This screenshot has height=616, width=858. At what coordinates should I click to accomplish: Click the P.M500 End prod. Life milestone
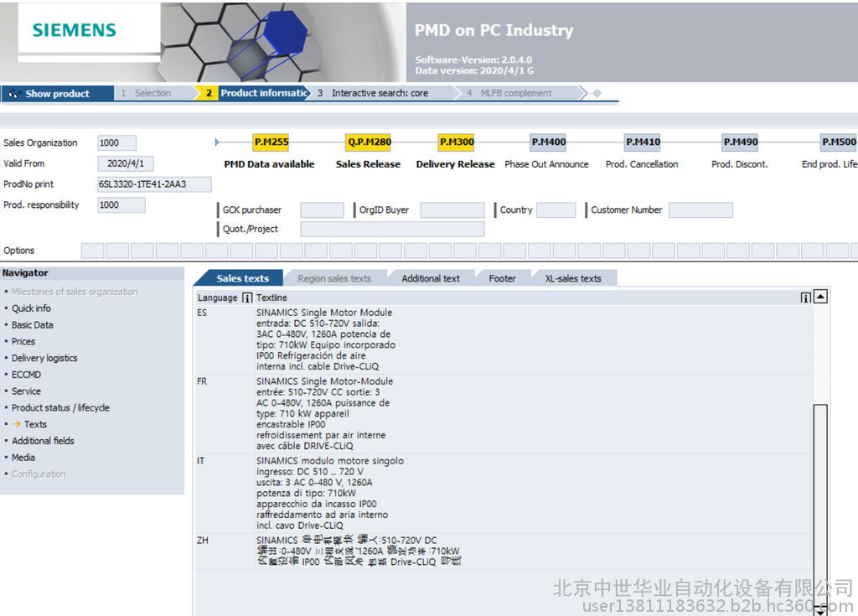click(x=838, y=142)
